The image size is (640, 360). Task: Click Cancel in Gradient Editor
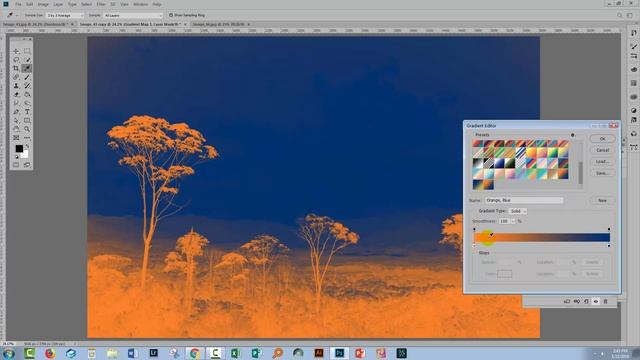602,150
